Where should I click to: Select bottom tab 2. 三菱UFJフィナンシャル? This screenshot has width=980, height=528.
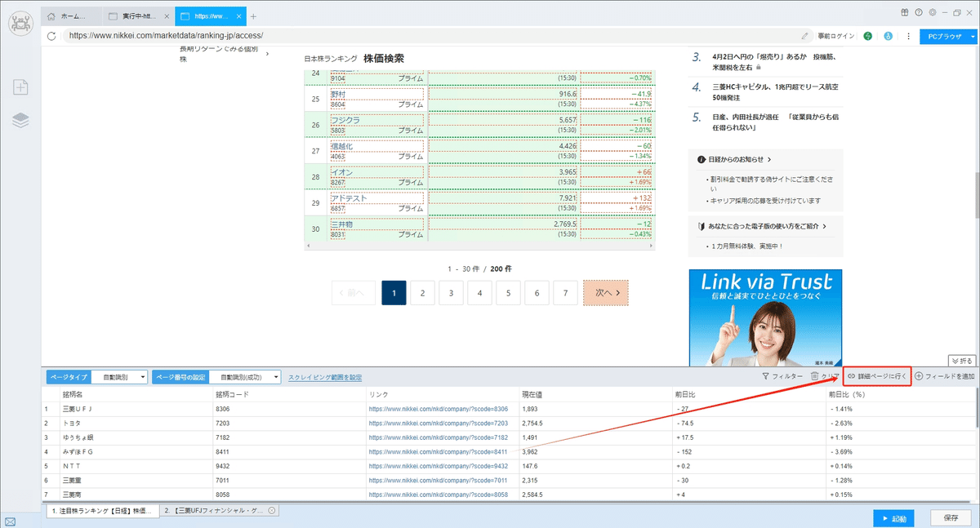click(220, 510)
